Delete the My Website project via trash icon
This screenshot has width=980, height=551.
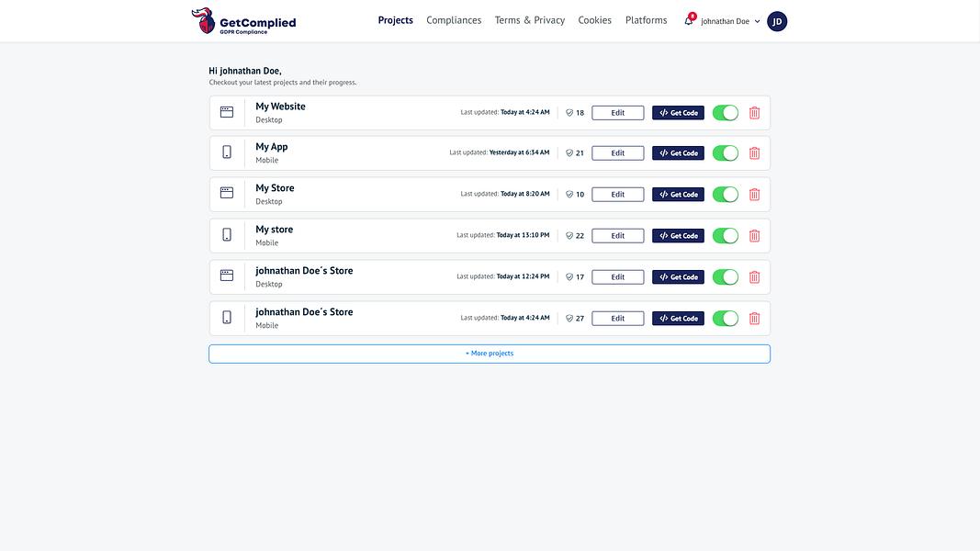(x=754, y=112)
